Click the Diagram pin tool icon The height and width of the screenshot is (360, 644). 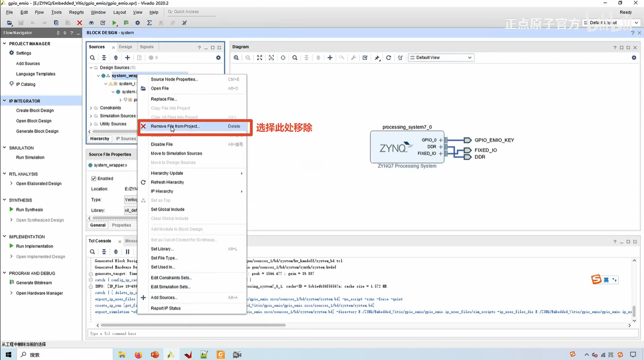(x=377, y=58)
